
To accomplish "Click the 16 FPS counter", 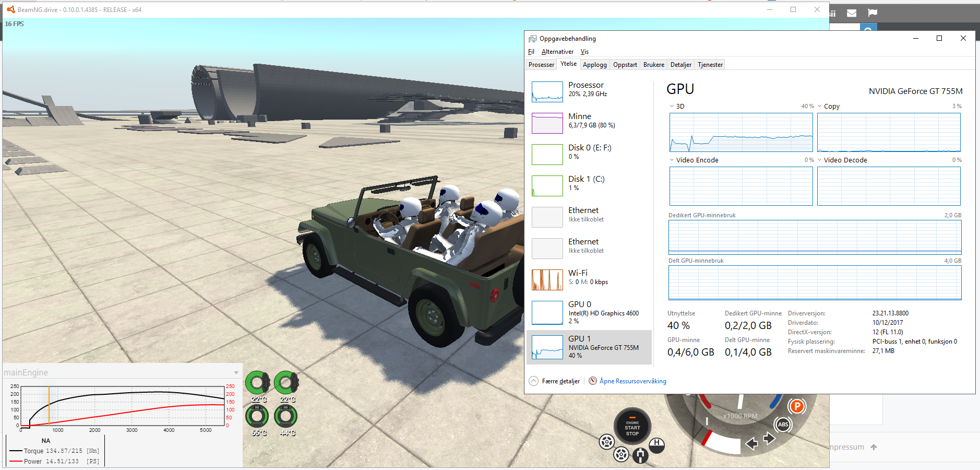I will pos(14,24).
